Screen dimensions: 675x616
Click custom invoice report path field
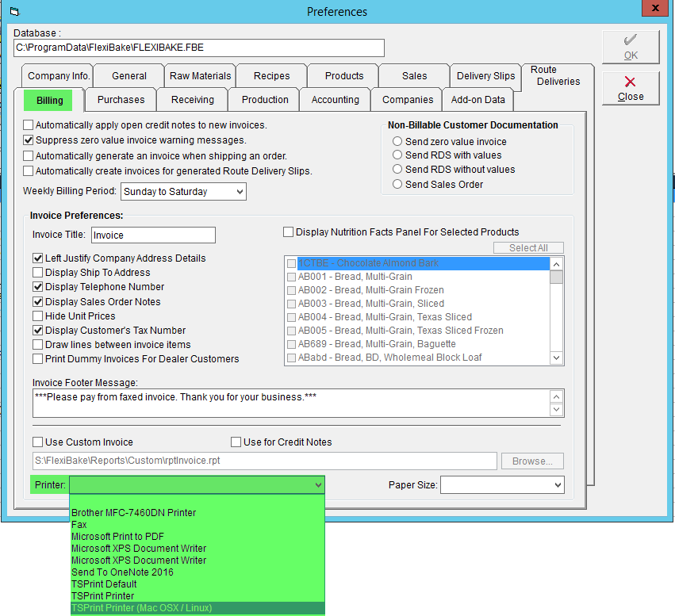(265, 461)
